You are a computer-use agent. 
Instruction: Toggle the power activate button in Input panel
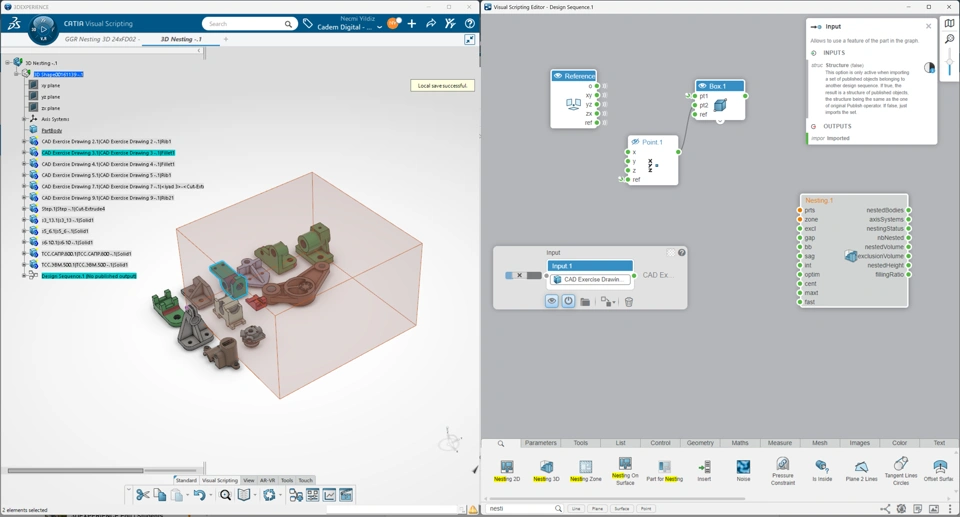[568, 301]
